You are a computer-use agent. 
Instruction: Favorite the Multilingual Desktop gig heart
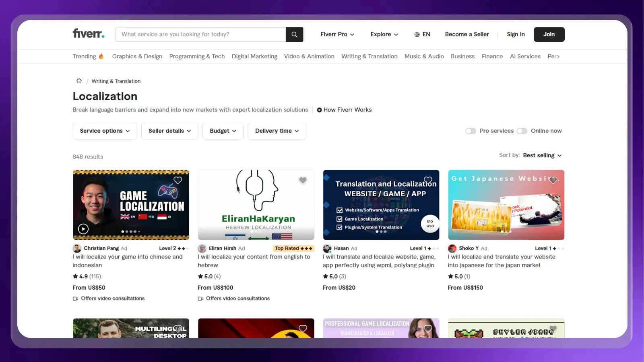pyautogui.click(x=178, y=329)
